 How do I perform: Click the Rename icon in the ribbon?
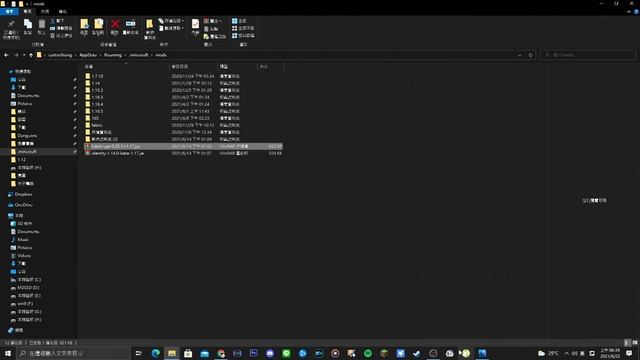pos(130,24)
